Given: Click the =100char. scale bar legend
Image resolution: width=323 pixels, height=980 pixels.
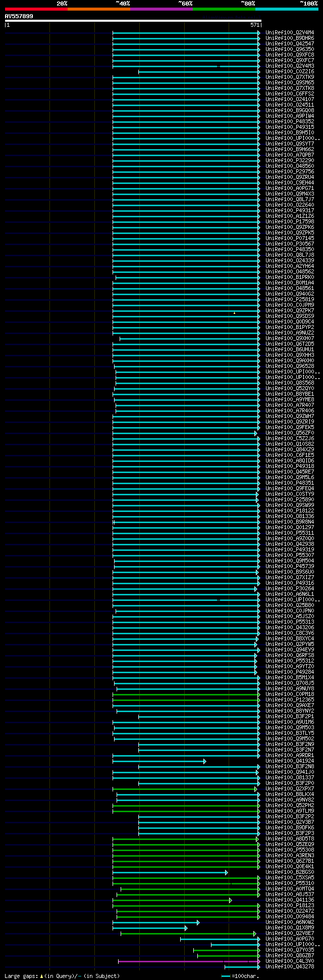Looking at the screenshot, I should [241, 976].
